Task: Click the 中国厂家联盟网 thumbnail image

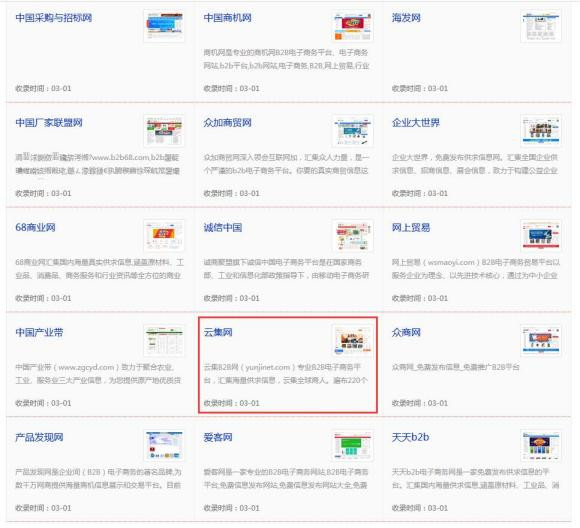Action: [164, 131]
